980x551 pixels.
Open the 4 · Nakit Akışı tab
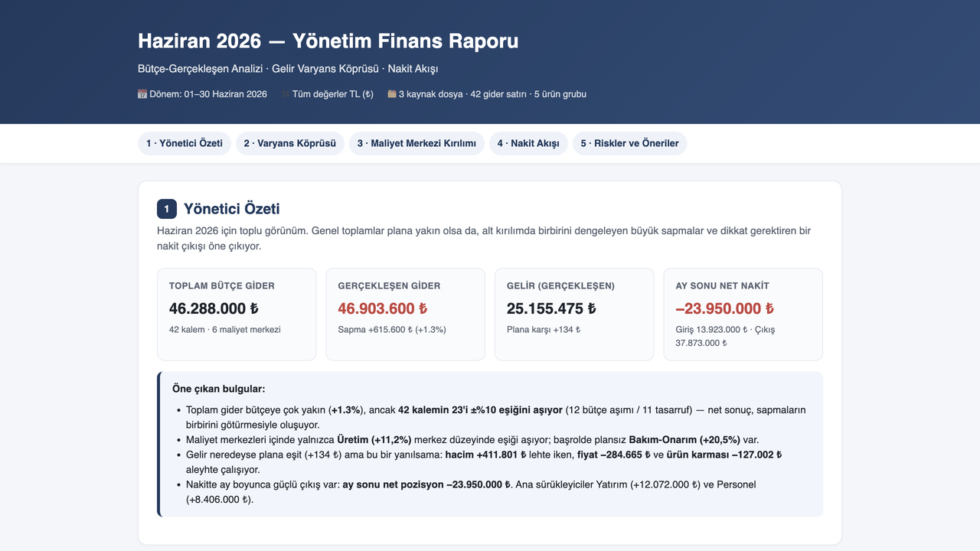click(x=528, y=143)
